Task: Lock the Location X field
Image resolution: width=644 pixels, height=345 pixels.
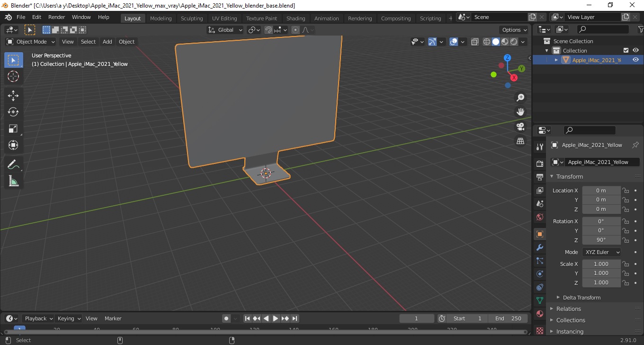Action: [626, 191]
